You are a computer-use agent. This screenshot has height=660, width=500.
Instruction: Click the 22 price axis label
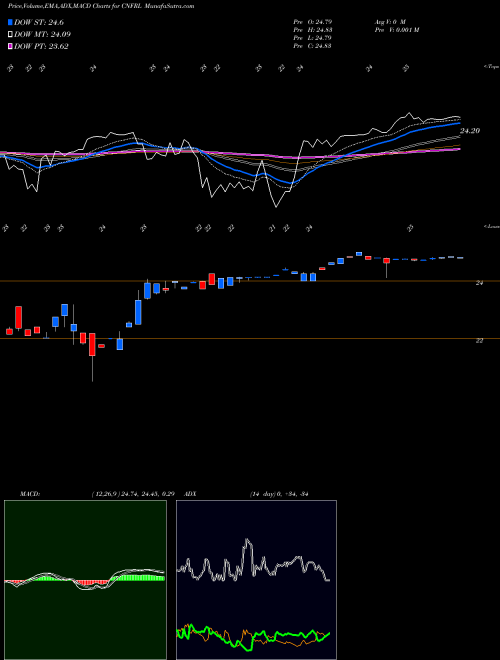[479, 341]
